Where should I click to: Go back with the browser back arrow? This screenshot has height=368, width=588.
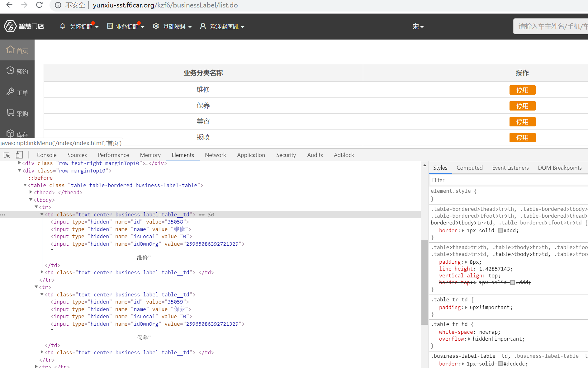click(9, 5)
